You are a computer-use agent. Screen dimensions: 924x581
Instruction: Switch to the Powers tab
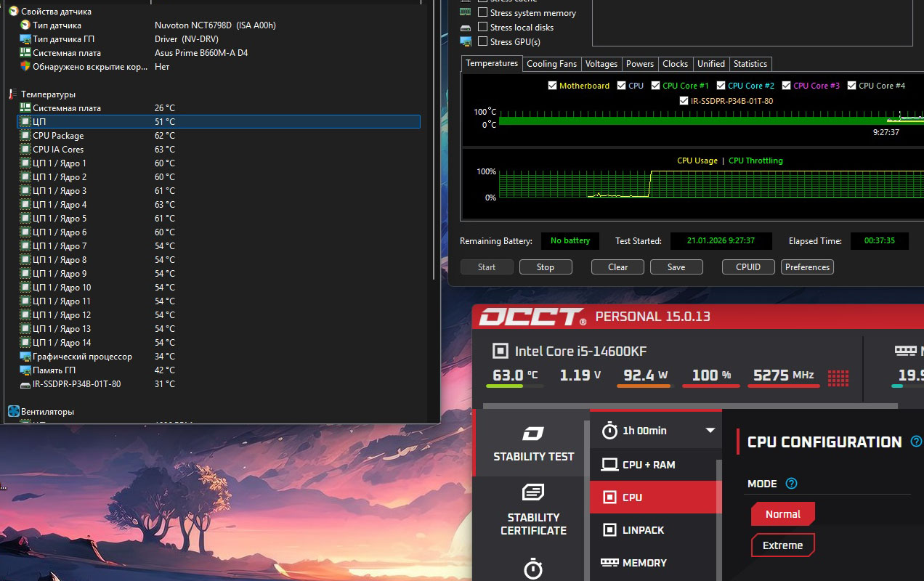click(x=640, y=64)
